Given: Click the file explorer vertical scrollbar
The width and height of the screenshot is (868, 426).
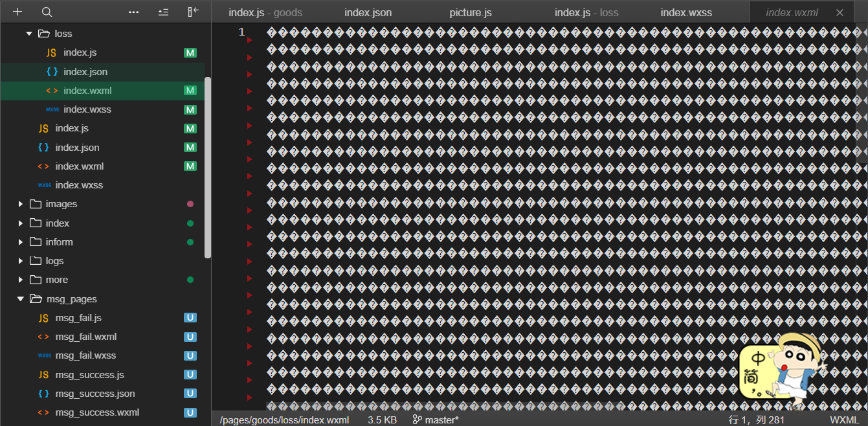Looking at the screenshot, I should click(x=208, y=168).
